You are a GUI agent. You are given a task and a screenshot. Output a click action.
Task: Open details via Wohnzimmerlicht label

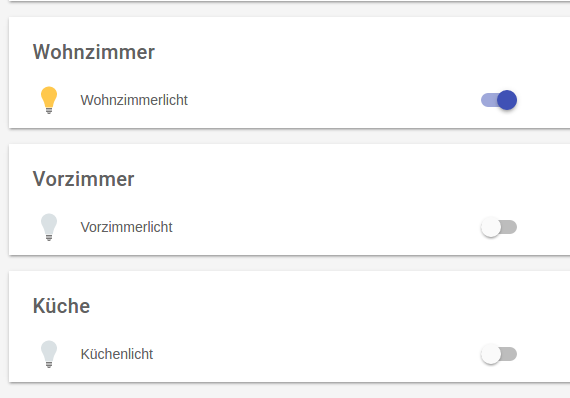[134, 100]
